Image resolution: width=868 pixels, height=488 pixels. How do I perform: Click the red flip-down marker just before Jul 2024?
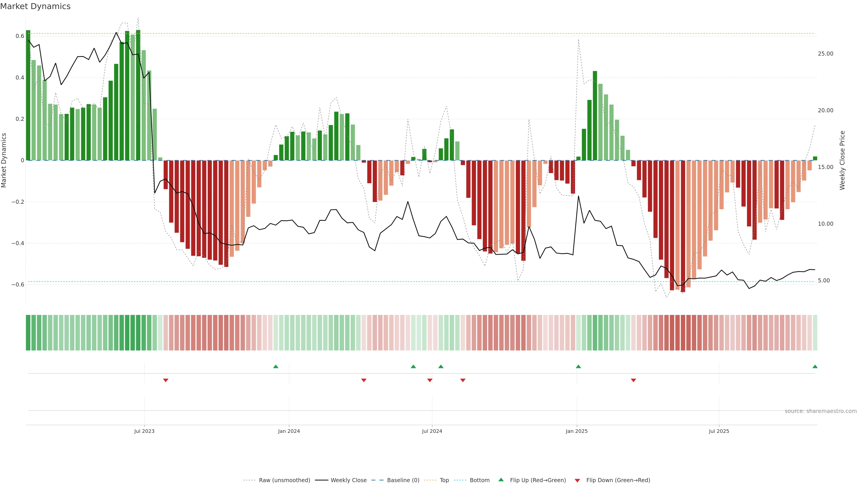click(x=430, y=380)
